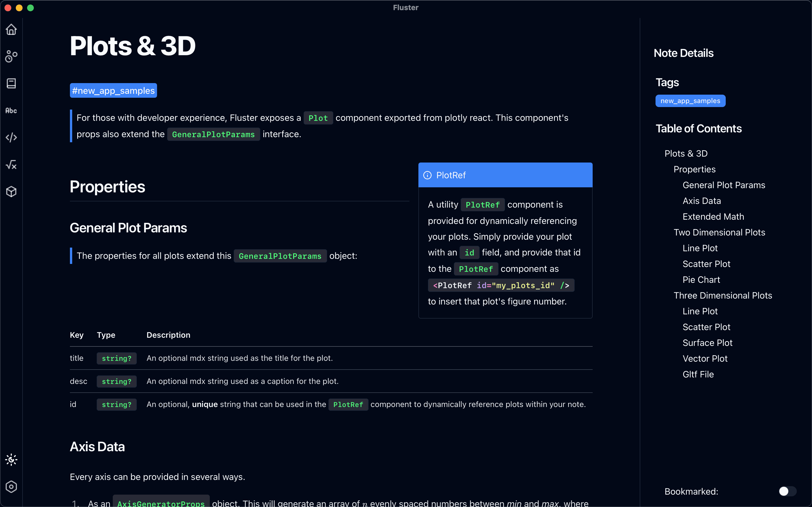Toggle the light/dark theme icon
The width and height of the screenshot is (812, 507).
pos(11,460)
